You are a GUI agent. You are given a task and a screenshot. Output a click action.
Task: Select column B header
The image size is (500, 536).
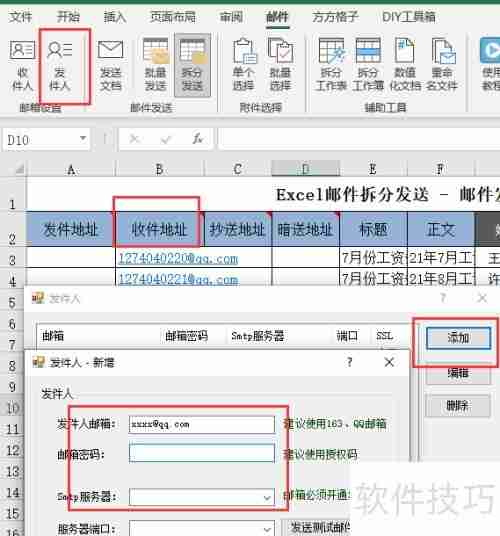159,170
